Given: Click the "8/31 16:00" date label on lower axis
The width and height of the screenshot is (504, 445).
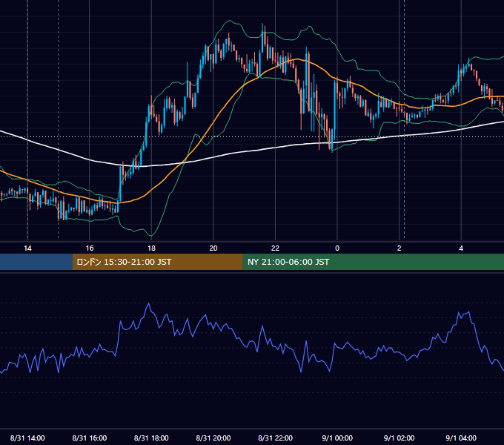Looking at the screenshot, I should 90,438.
